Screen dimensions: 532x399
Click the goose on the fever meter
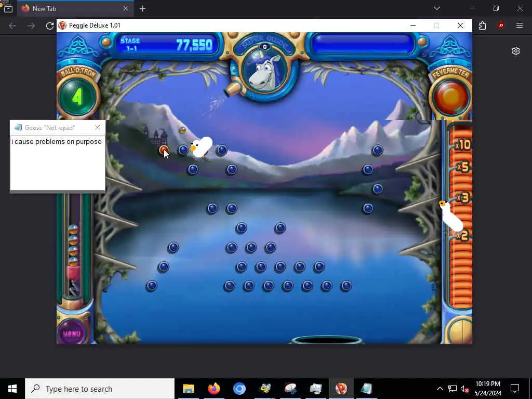pyautogui.click(x=451, y=216)
